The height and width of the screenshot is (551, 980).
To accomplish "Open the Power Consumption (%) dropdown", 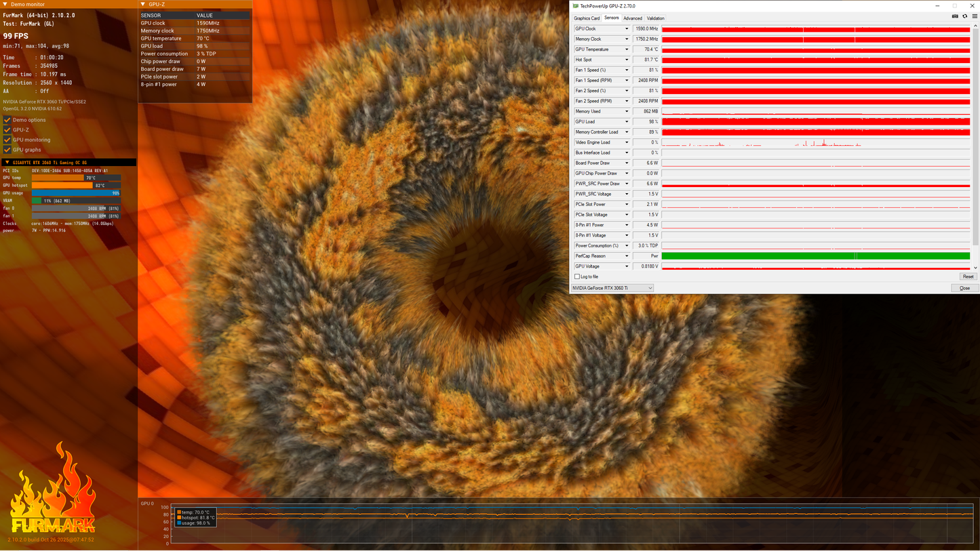I will click(x=627, y=246).
